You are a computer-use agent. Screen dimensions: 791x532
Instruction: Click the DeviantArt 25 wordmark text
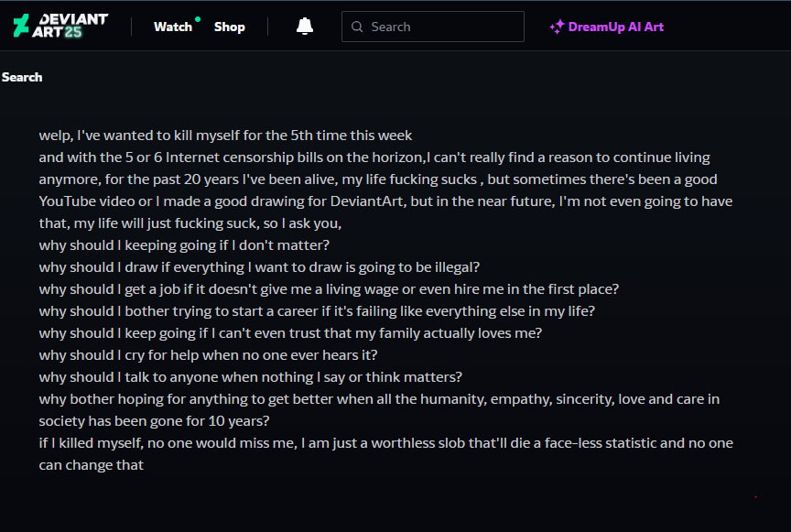tap(70, 26)
